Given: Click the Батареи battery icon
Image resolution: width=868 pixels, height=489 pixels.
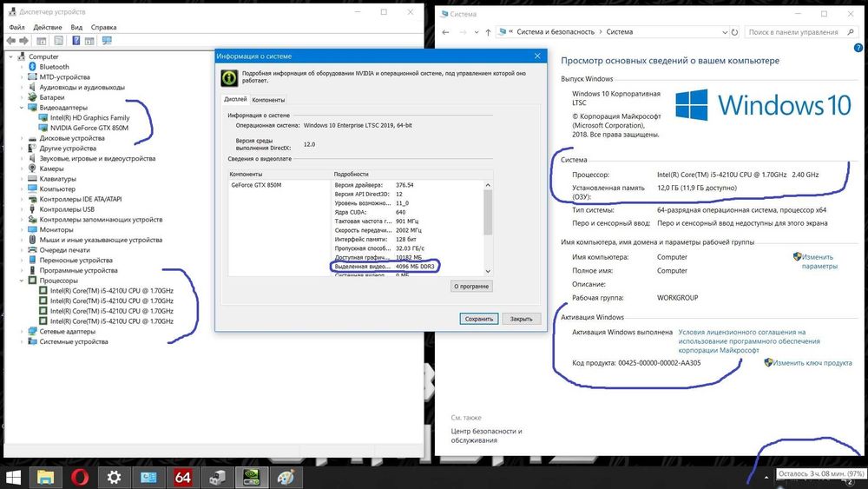Looking at the screenshot, I should (32, 97).
